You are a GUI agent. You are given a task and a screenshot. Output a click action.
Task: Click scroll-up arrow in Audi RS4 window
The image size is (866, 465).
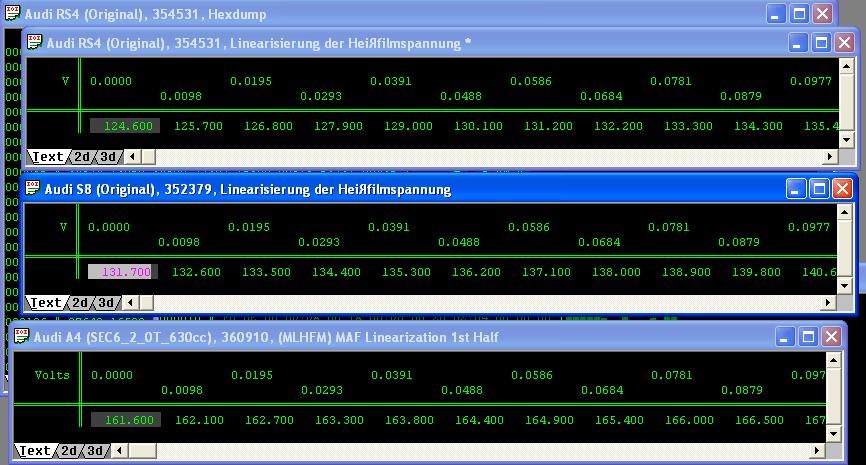pyautogui.click(x=847, y=66)
